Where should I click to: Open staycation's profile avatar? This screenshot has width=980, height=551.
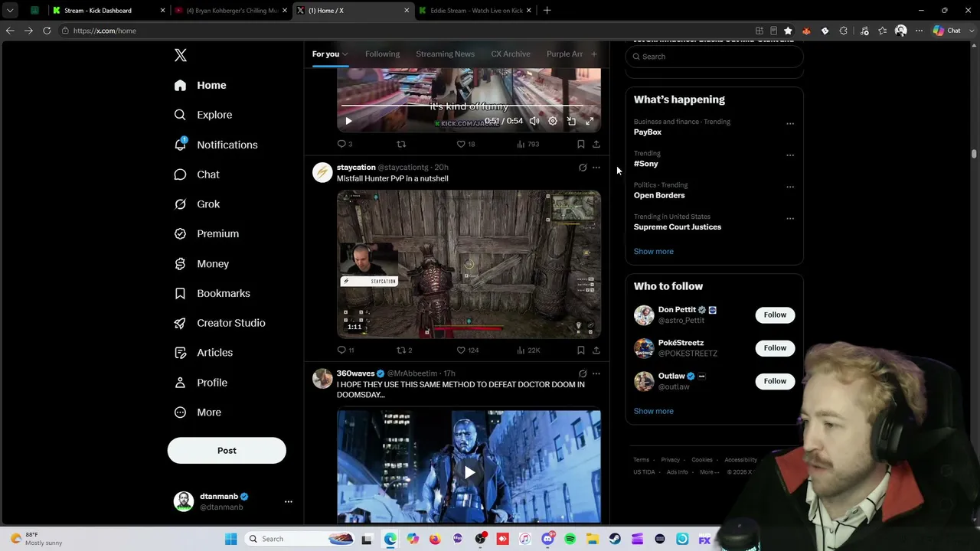pos(322,173)
